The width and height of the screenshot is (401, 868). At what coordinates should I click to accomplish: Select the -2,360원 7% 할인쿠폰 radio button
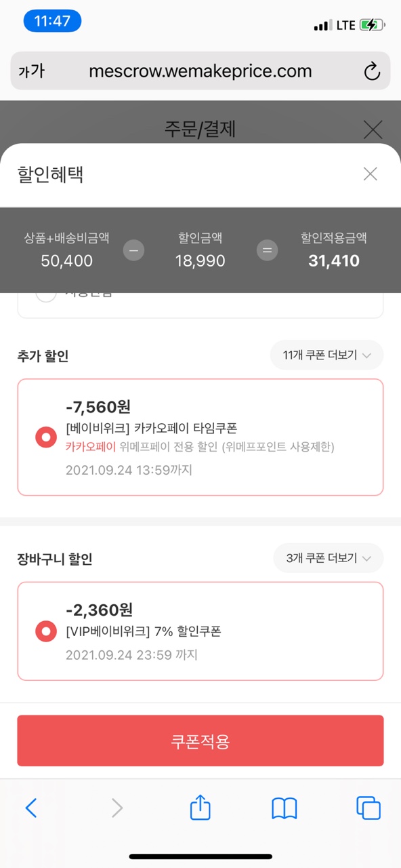(x=46, y=632)
